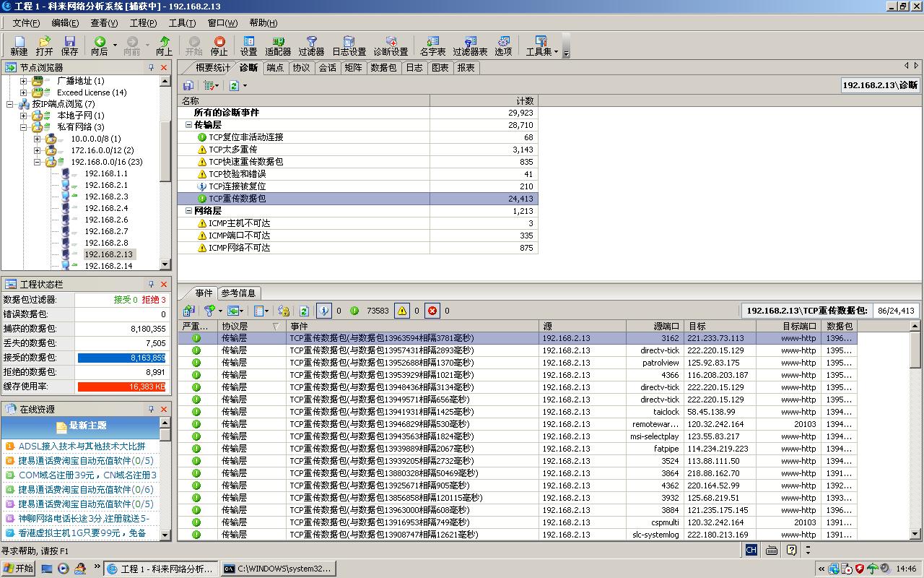Toggle the red error severity filter button
Screen dimensions: 924x578
click(432, 311)
